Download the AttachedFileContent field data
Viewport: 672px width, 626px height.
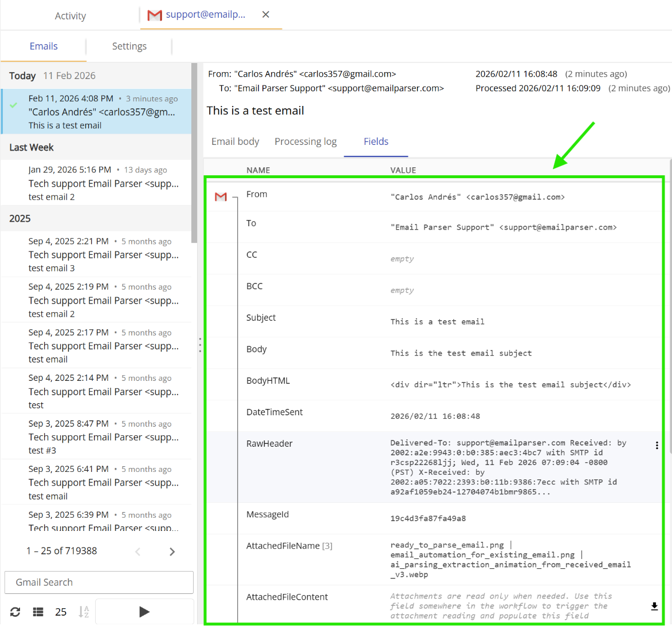tap(654, 605)
